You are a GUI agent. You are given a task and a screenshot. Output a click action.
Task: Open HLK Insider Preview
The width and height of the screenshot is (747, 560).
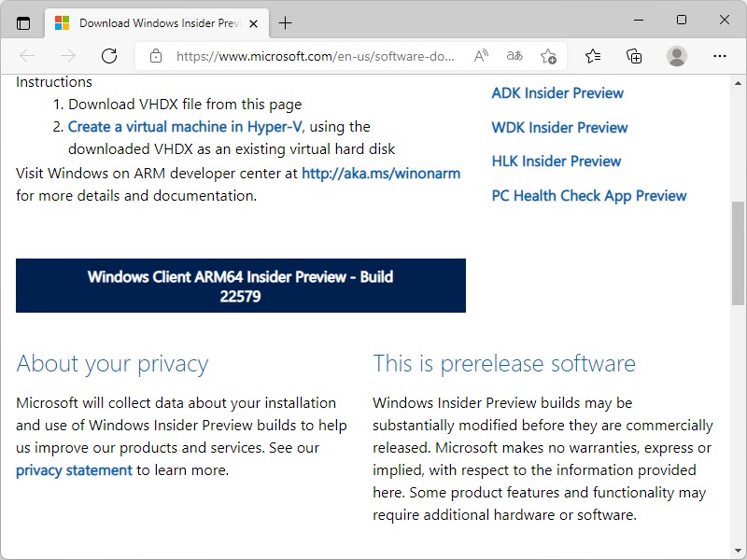(x=556, y=161)
